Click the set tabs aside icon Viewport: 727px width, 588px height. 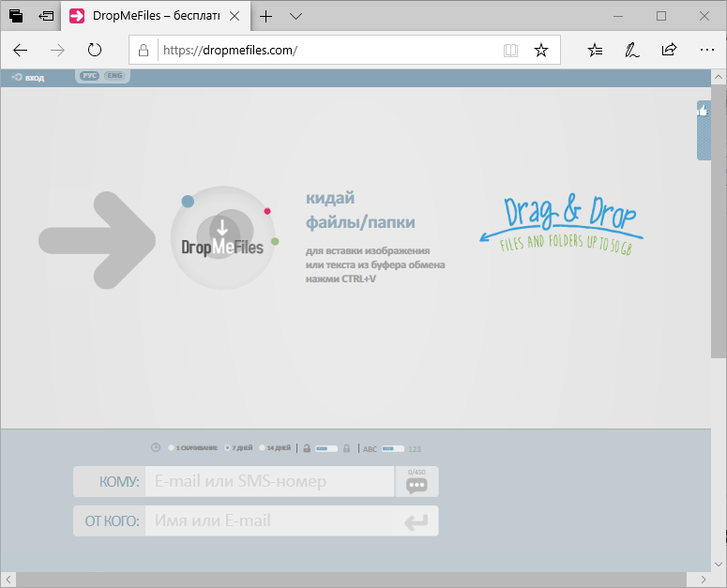pyautogui.click(x=46, y=16)
